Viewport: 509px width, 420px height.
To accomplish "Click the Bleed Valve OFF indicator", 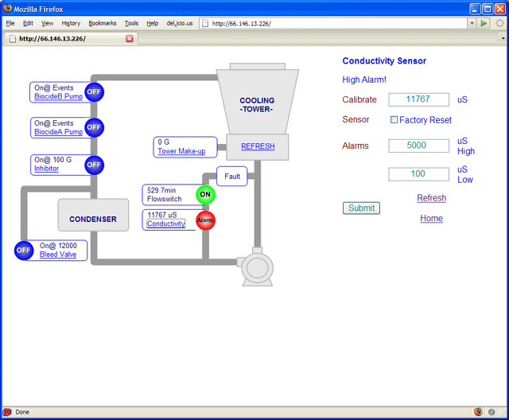I will coord(24,251).
